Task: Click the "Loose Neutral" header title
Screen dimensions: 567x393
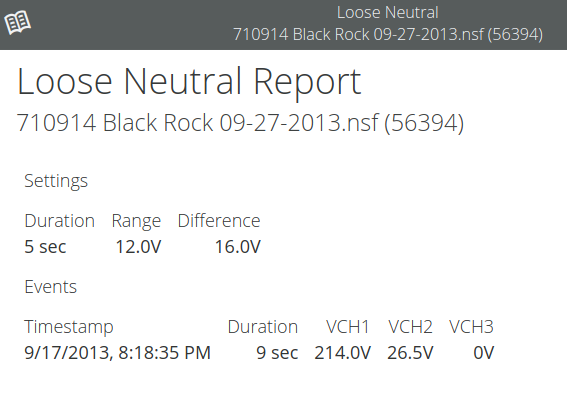Action: 388,13
